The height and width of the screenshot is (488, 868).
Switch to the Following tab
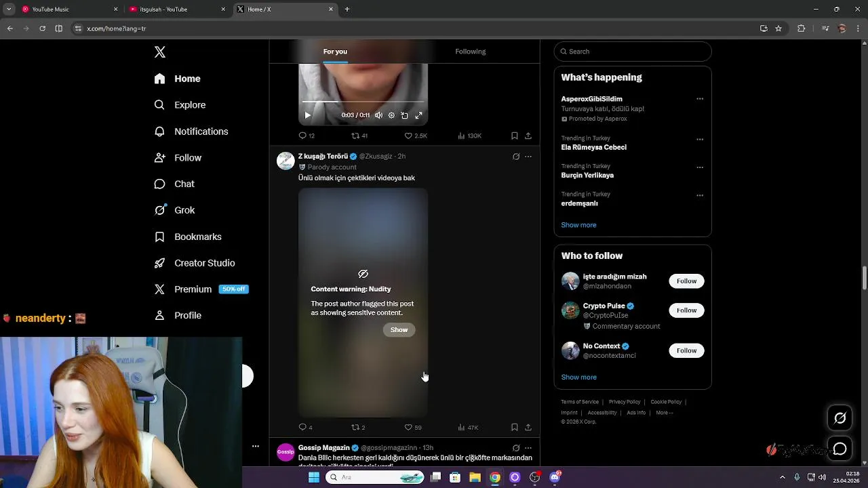(x=471, y=52)
